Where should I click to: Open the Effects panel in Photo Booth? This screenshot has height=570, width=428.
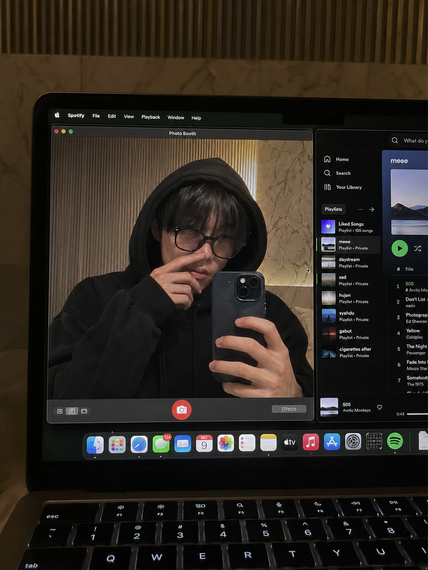point(289,409)
